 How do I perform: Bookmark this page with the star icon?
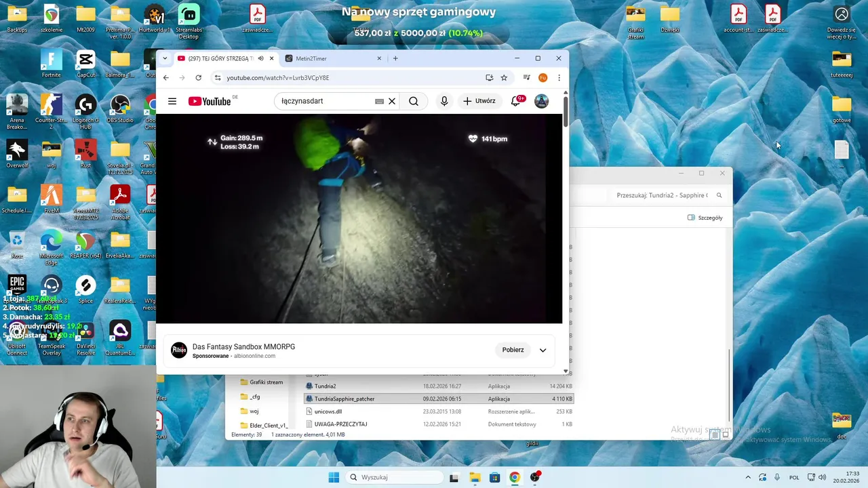(x=504, y=78)
